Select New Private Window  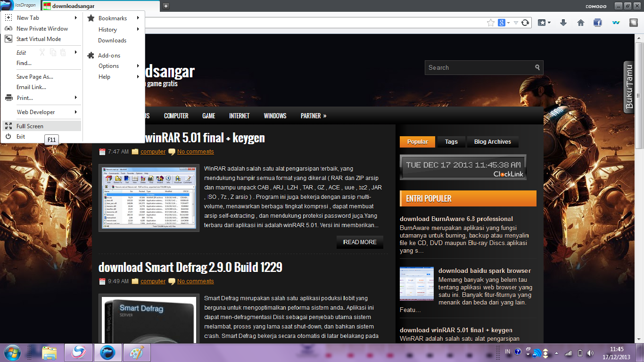(42, 29)
